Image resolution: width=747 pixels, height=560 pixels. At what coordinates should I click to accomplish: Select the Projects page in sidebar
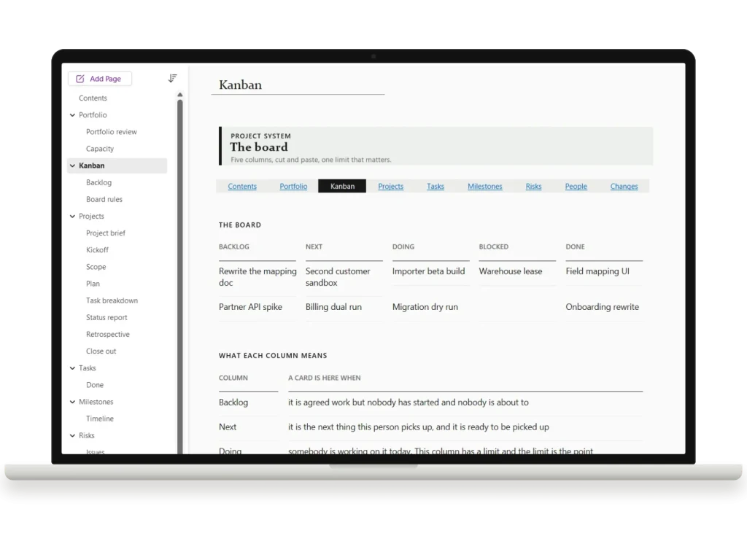tap(91, 216)
